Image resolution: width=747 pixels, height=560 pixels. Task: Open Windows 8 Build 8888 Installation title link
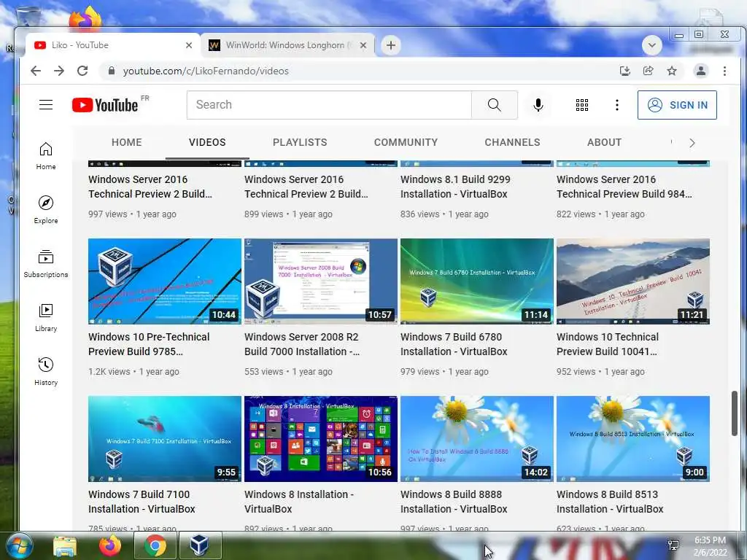click(x=454, y=502)
